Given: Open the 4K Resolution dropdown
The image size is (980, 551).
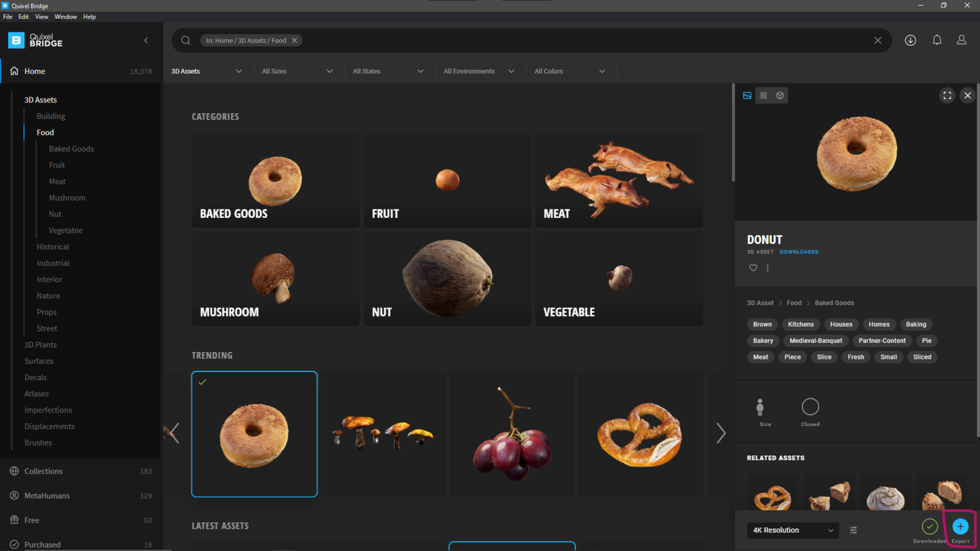Looking at the screenshot, I should click(x=793, y=530).
